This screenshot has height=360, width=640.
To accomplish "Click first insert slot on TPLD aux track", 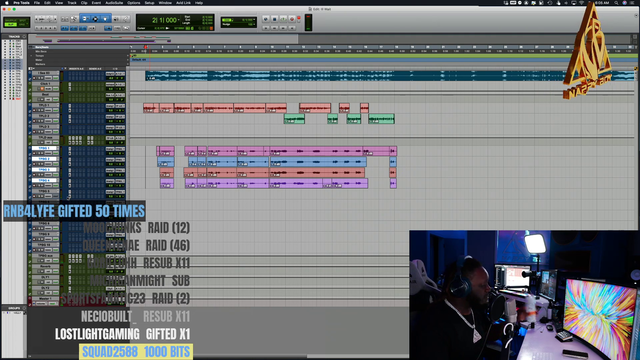I will [x=70, y=138].
